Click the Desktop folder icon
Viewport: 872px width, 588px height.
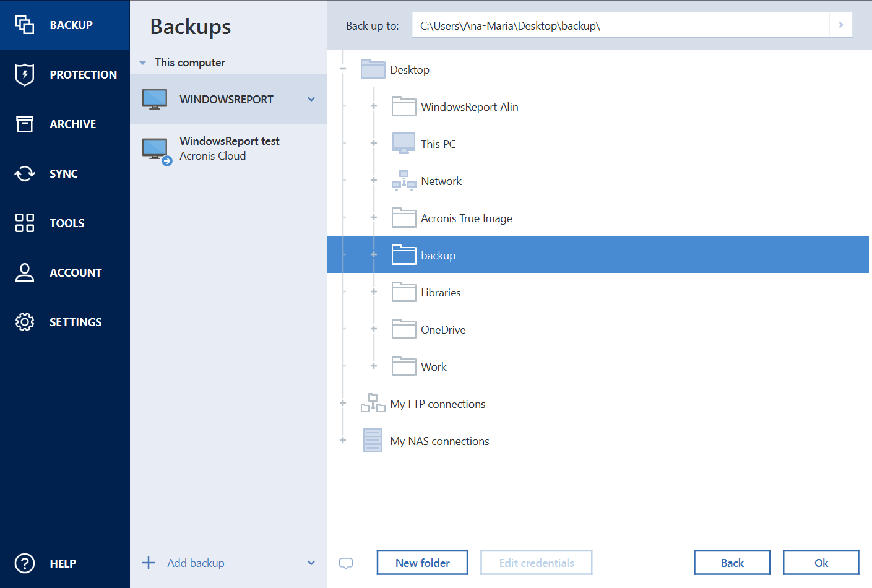[373, 69]
